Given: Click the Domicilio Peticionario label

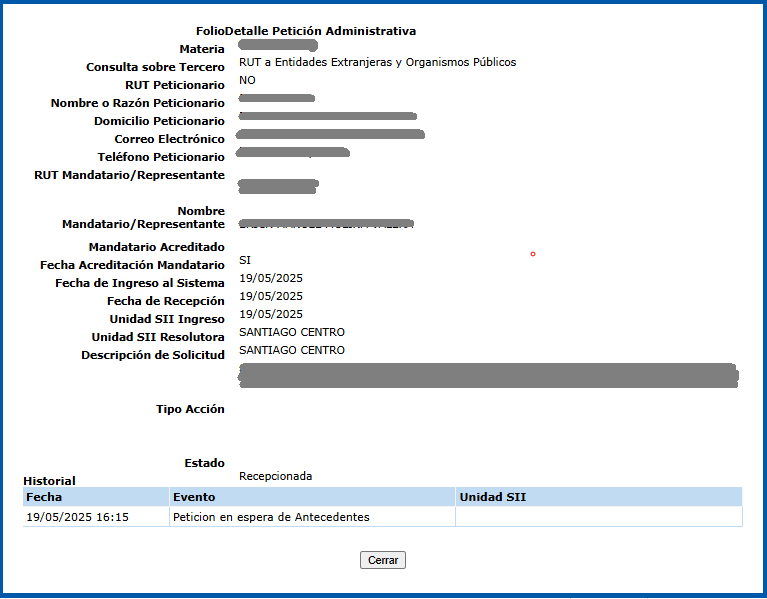Looking at the screenshot, I should click(159, 121).
